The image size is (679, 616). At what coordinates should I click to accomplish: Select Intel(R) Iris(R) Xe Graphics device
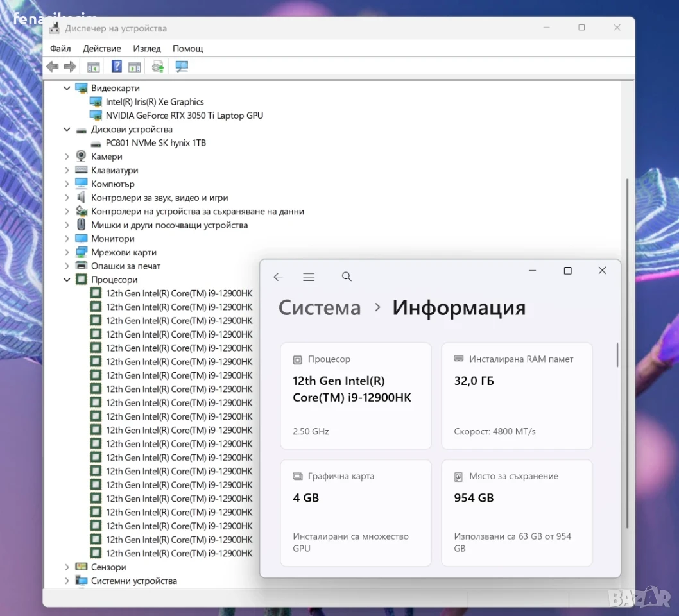(155, 102)
